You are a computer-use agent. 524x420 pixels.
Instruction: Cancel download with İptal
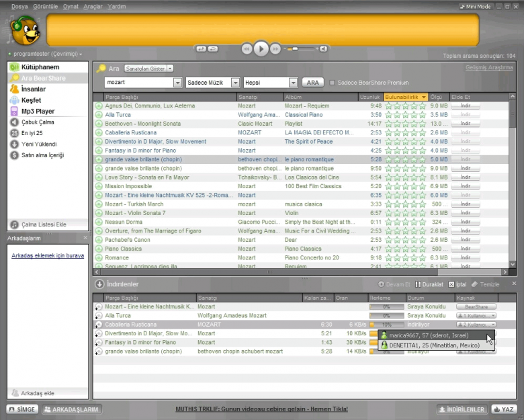[457, 284]
